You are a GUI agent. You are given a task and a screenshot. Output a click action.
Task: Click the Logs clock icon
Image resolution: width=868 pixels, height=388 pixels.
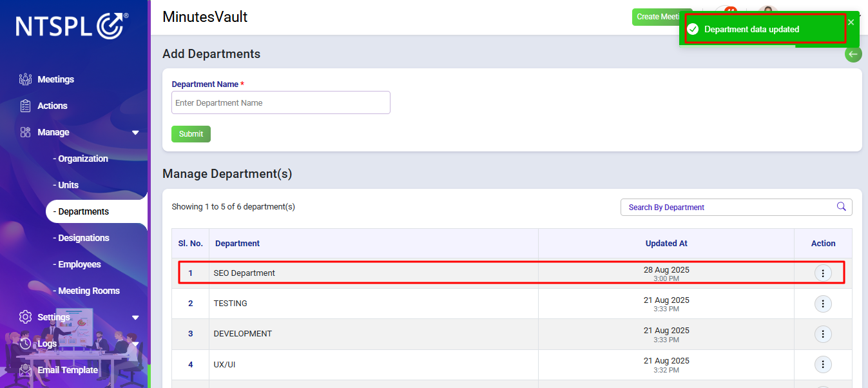point(25,344)
